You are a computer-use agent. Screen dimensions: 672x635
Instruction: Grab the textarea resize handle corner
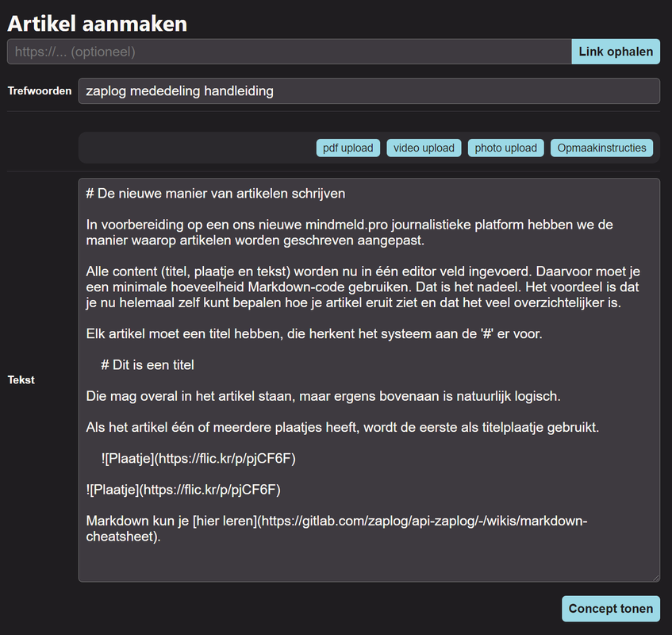tap(655, 578)
